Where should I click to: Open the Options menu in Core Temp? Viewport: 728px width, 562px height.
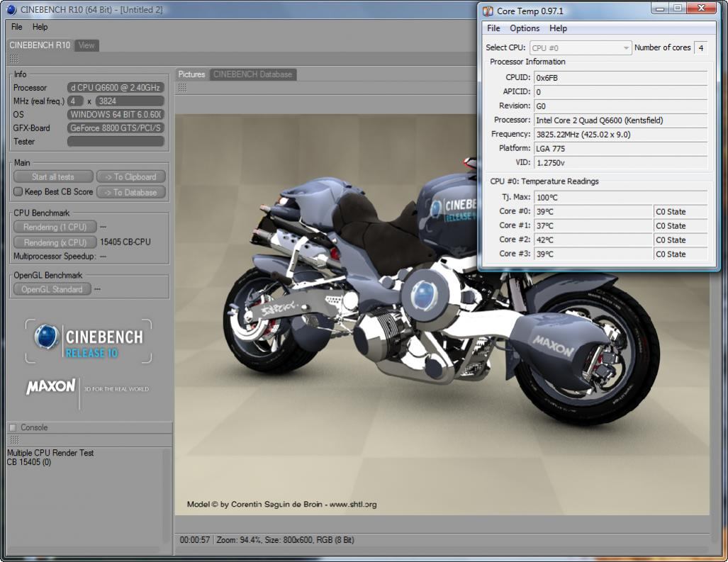tap(525, 28)
